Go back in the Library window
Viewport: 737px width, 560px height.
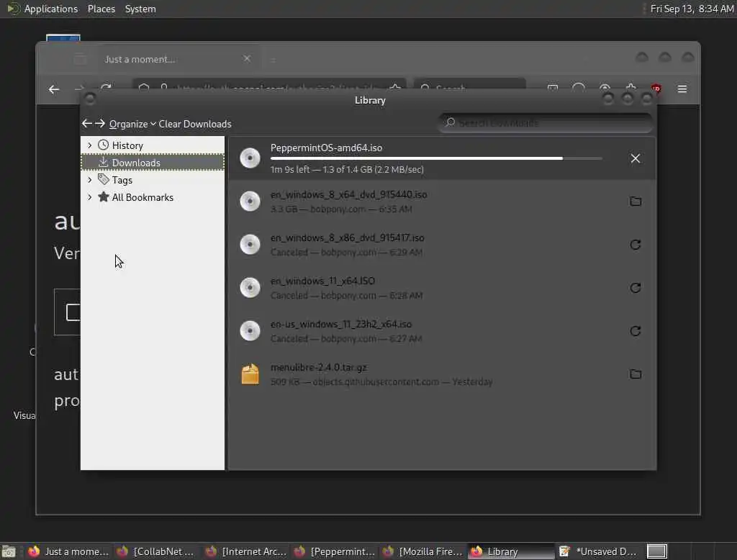[87, 123]
